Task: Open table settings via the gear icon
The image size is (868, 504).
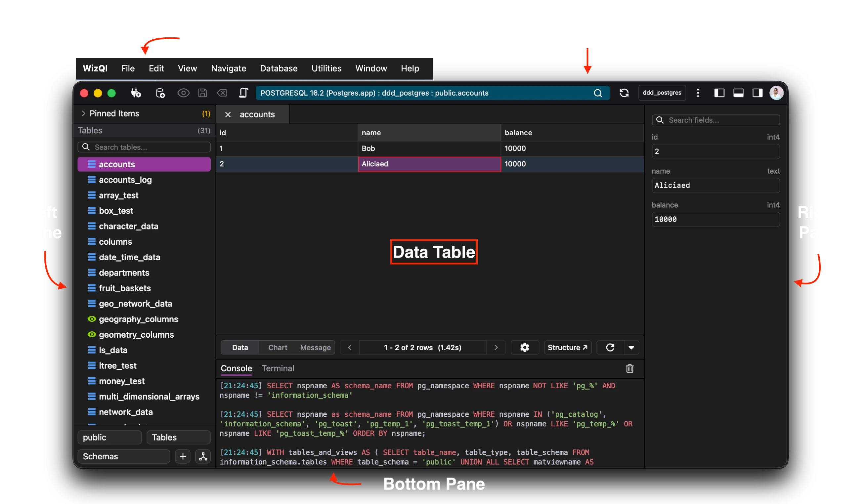Action: pos(525,347)
